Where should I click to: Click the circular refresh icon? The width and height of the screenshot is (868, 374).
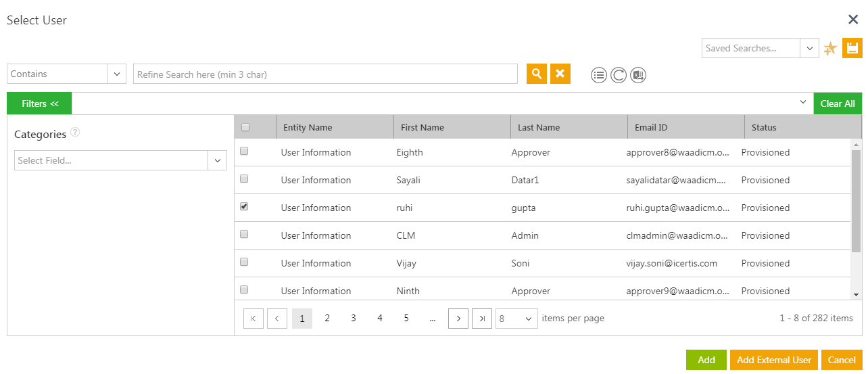coord(619,75)
